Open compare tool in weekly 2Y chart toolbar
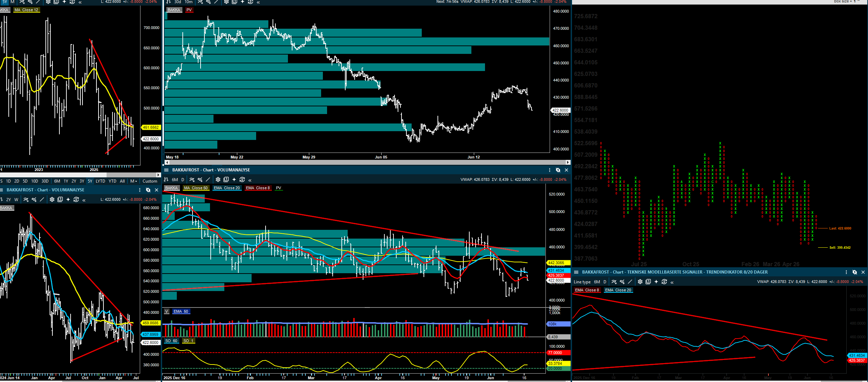This screenshot has width=868, height=382. pos(34,199)
